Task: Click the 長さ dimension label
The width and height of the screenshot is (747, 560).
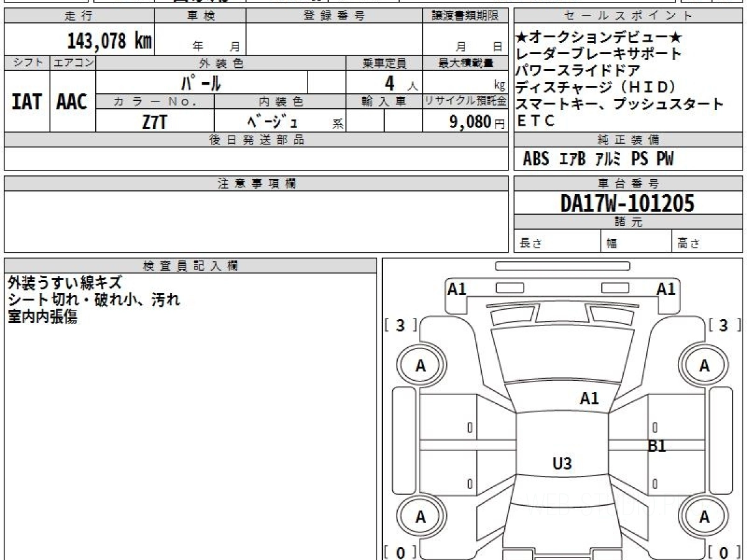Action: click(531, 243)
